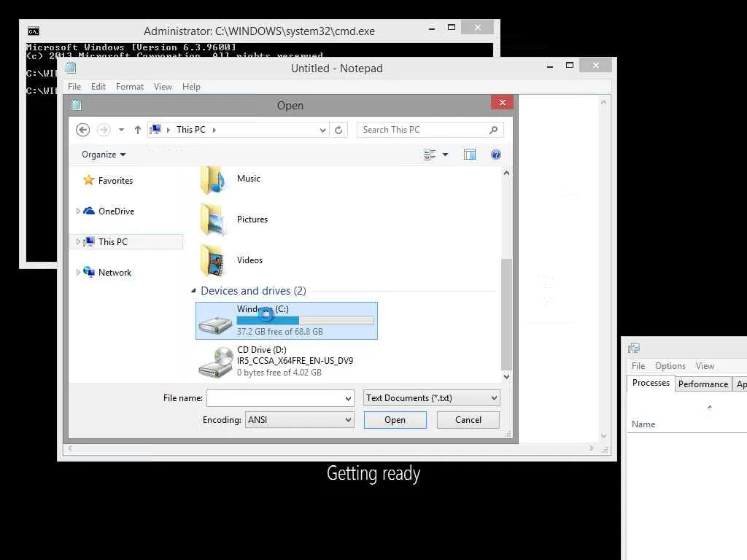
Task: Select the Videos folder icon
Action: click(x=213, y=260)
